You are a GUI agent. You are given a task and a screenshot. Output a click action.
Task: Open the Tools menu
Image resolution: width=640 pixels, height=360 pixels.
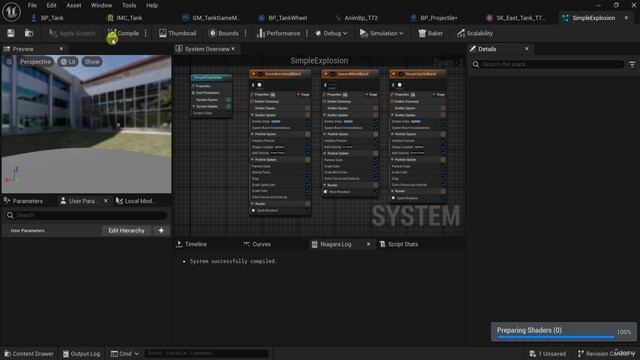coord(129,5)
